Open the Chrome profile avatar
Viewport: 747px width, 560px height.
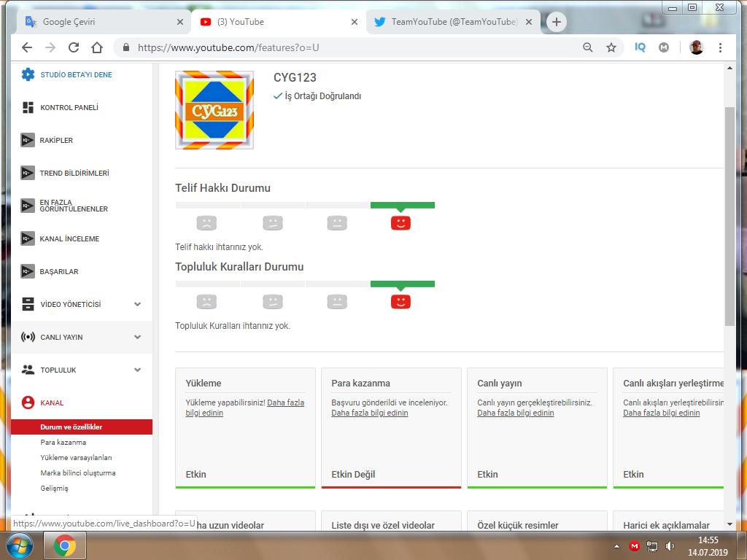click(x=696, y=47)
